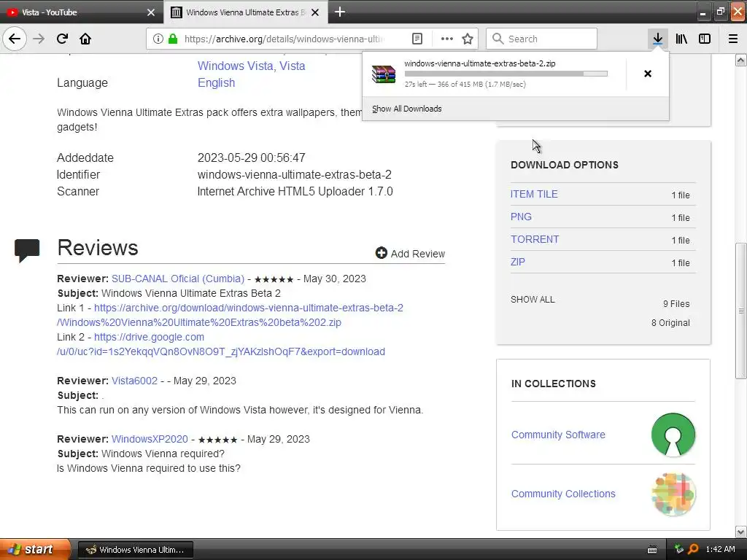This screenshot has width=747, height=560.
Task: Download the ZIP file option
Action: pyautogui.click(x=518, y=262)
